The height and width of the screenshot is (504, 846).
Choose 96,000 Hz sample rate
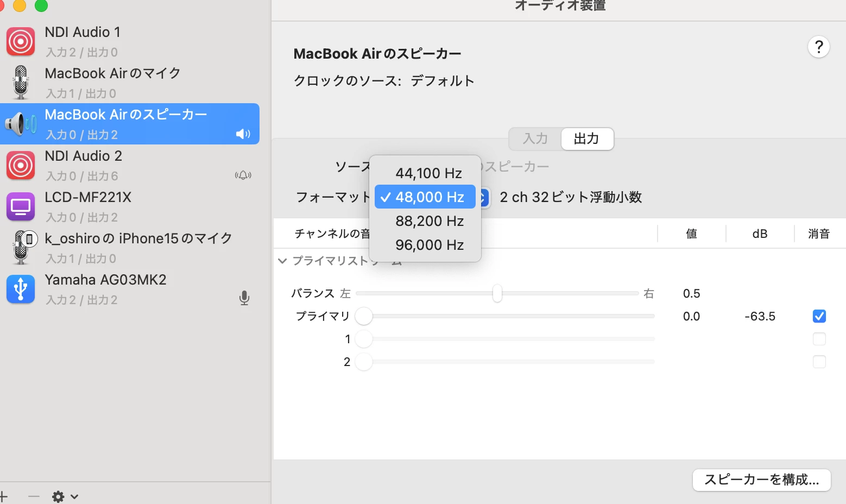pos(425,245)
